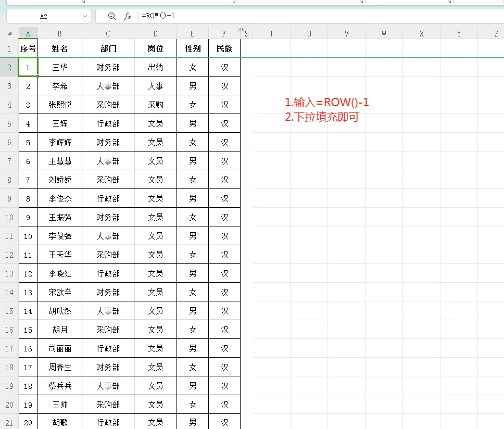
Task: Select column A header
Action: click(28, 34)
